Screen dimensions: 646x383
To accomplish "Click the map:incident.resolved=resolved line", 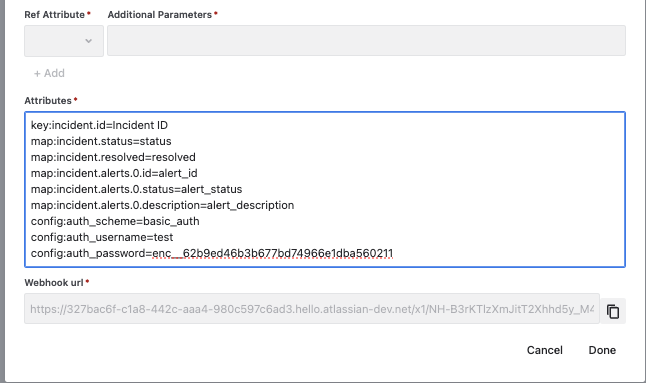I will 113,157.
